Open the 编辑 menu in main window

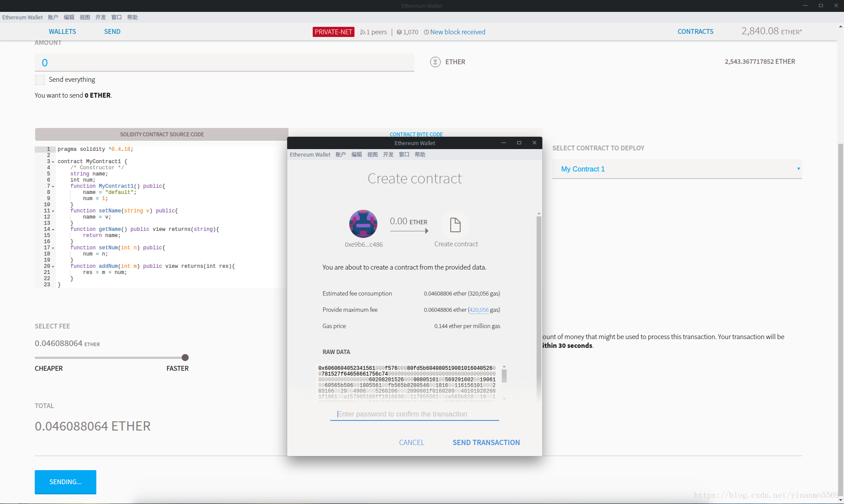69,17
